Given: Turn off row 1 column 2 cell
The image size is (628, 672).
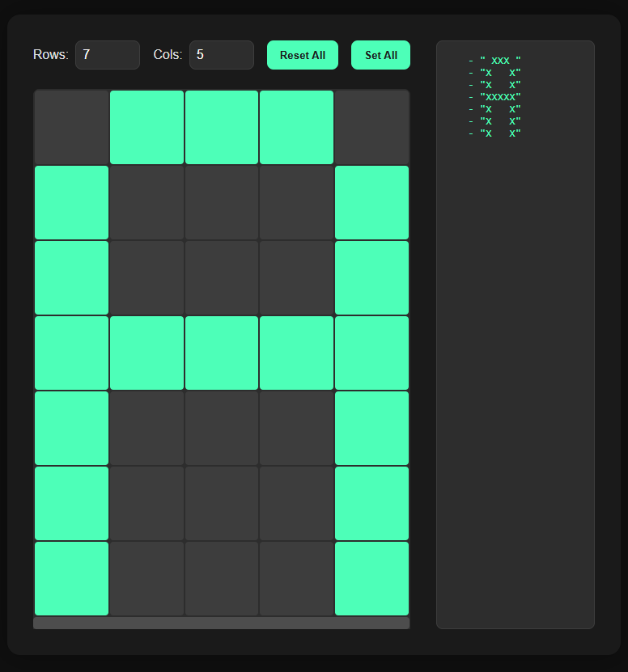Looking at the screenshot, I should click(x=146, y=127).
